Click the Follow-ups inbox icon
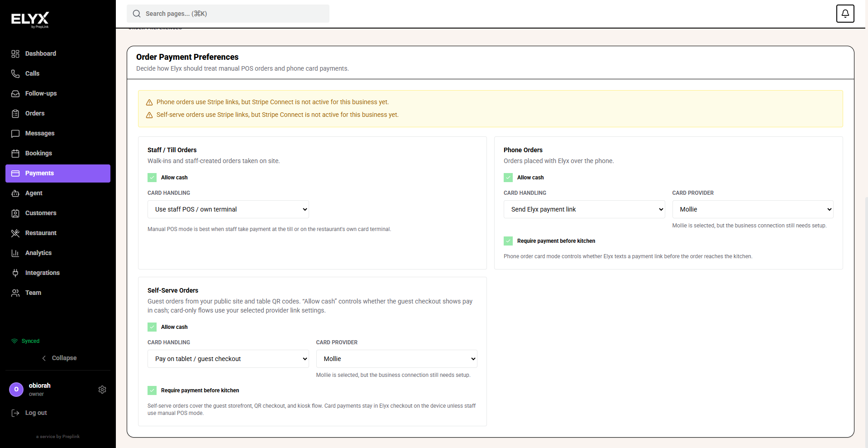The image size is (868, 448). click(x=15, y=94)
